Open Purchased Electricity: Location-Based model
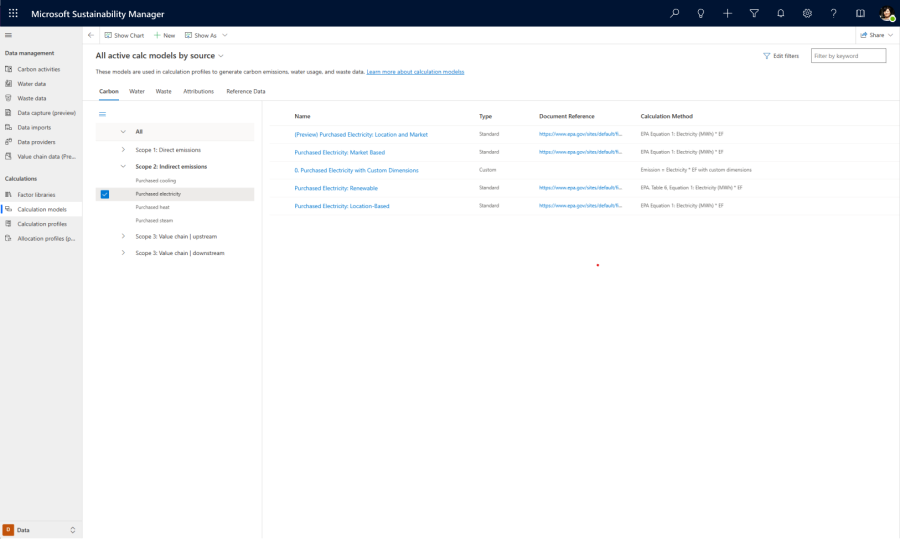 click(x=342, y=206)
